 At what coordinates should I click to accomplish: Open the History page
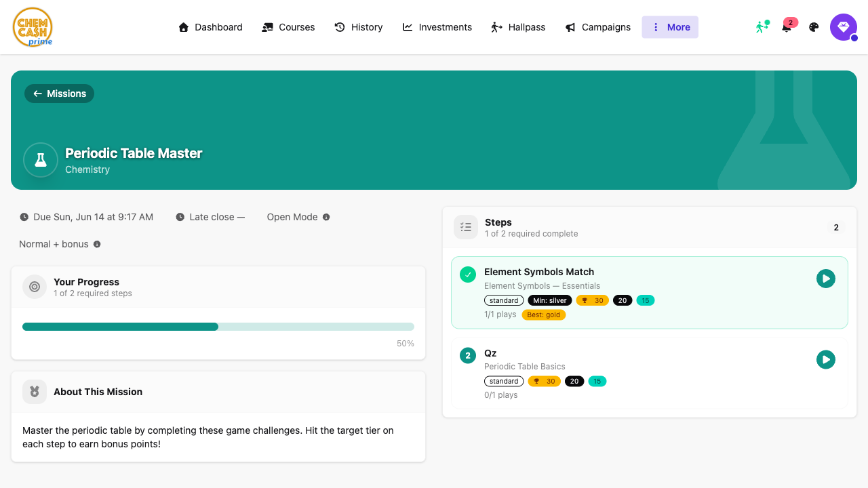(359, 27)
